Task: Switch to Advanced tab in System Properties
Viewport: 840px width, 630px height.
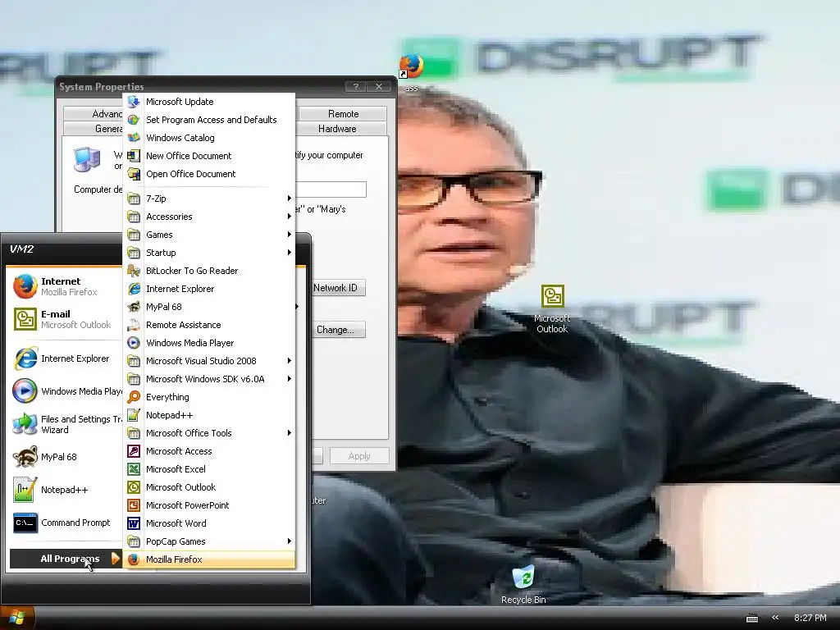Action: click(x=94, y=113)
